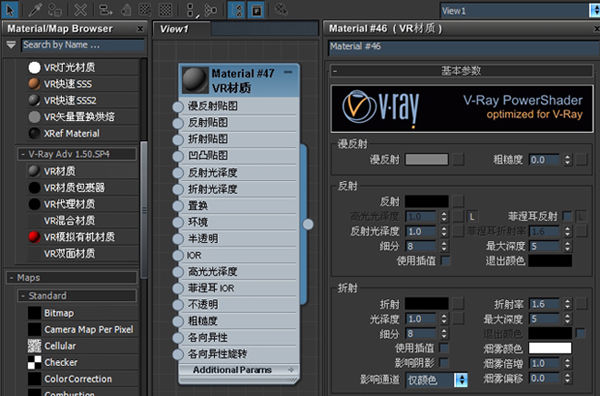Click the reflection 细分 value field

click(421, 246)
